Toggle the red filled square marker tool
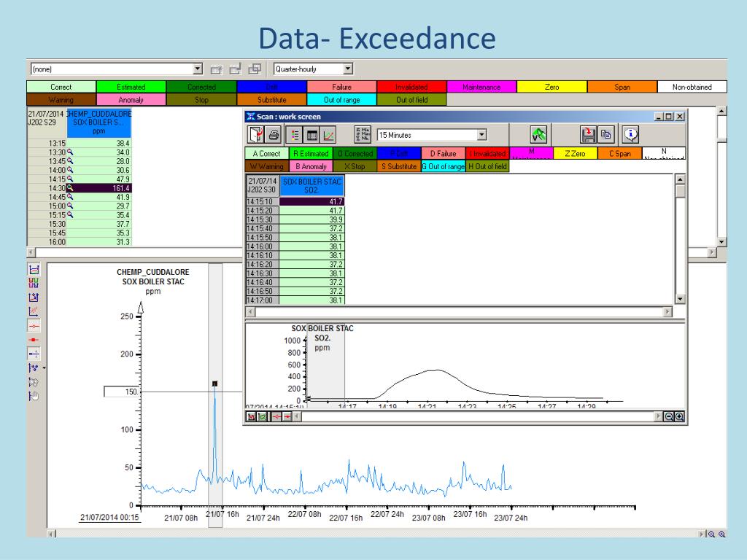 34,340
